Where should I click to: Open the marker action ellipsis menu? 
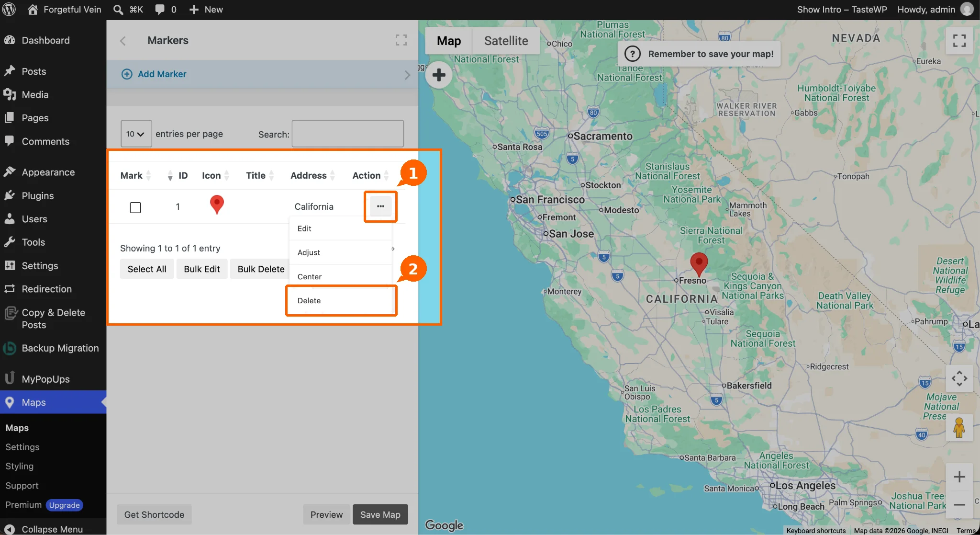pyautogui.click(x=380, y=206)
